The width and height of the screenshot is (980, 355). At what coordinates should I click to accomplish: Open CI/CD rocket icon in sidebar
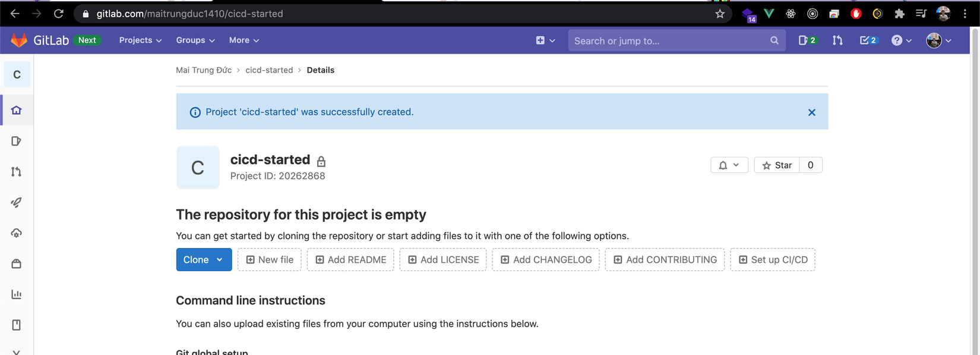[16, 203]
